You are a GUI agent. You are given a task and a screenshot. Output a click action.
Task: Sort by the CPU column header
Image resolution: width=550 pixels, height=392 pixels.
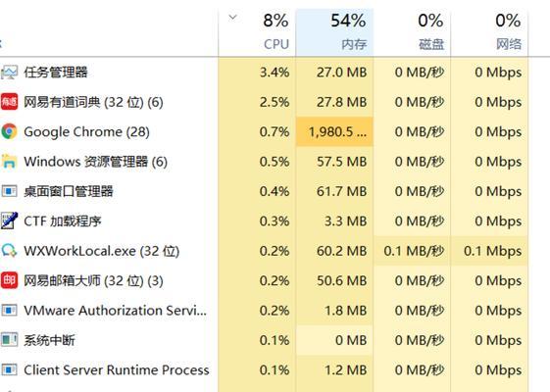[x=257, y=32]
